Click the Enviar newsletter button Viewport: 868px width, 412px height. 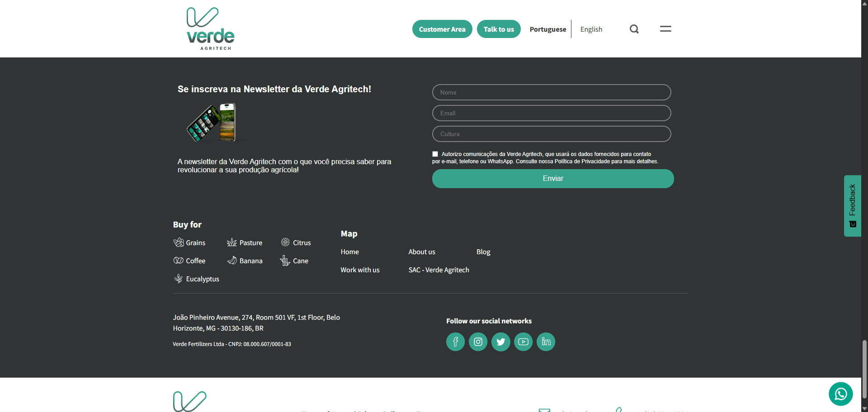tap(552, 178)
